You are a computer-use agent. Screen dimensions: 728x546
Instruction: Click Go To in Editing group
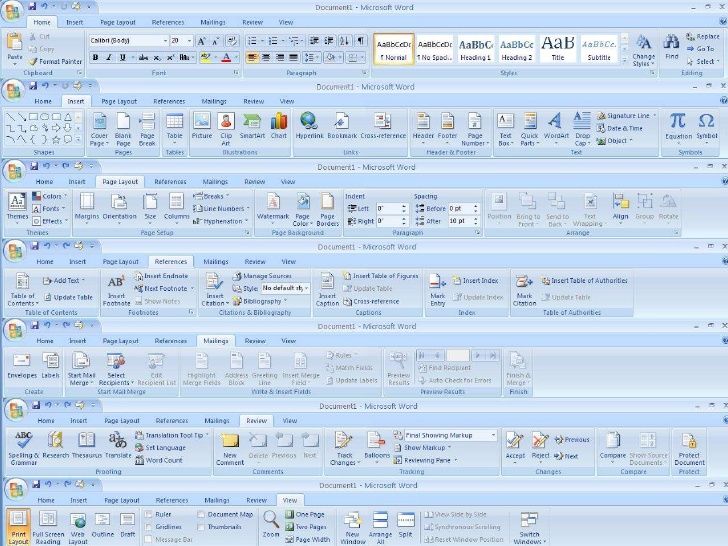[700, 49]
